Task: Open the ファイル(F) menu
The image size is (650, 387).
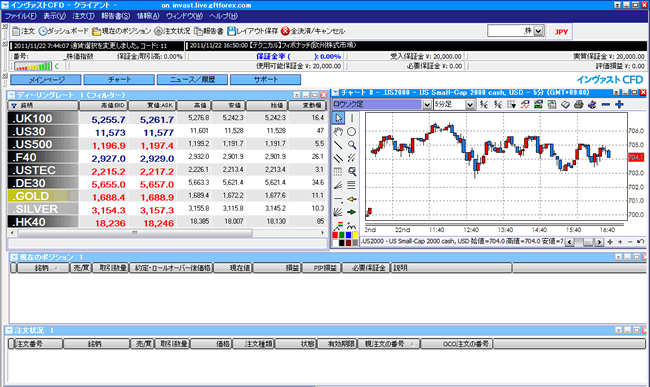Action: 20,16
